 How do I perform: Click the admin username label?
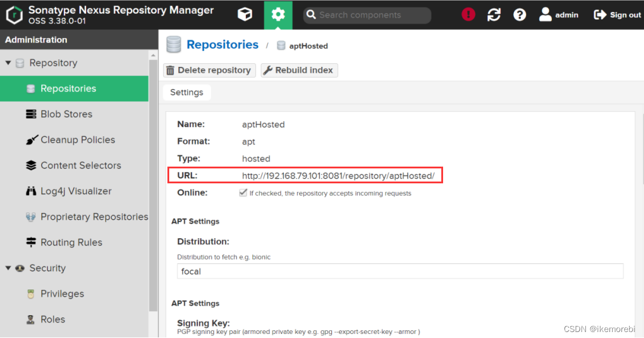pyautogui.click(x=567, y=15)
